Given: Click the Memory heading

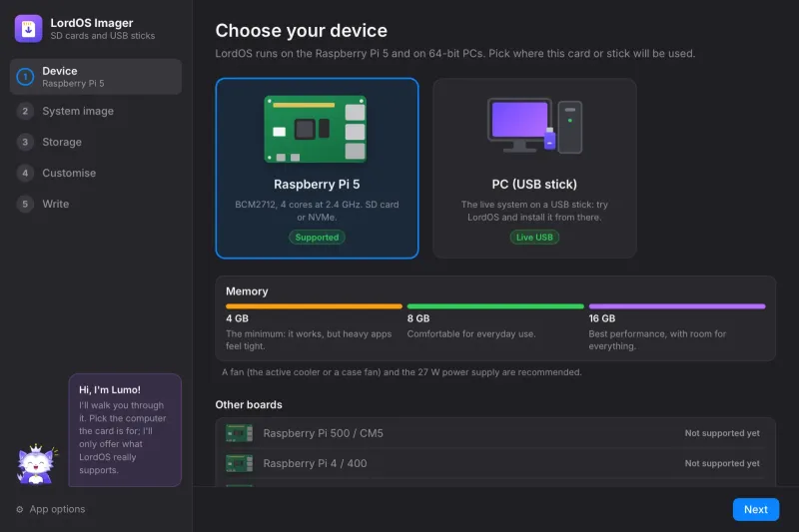Looking at the screenshot, I should coord(247,291).
